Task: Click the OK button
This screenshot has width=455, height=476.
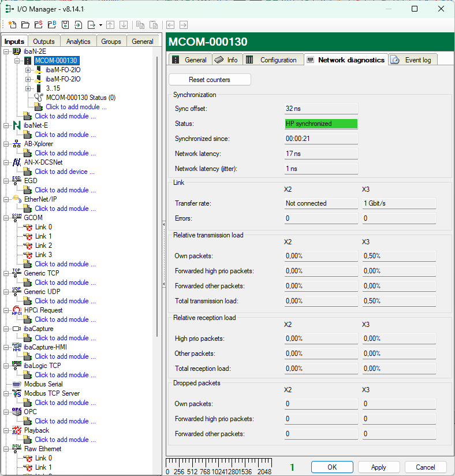Action: [x=332, y=467]
